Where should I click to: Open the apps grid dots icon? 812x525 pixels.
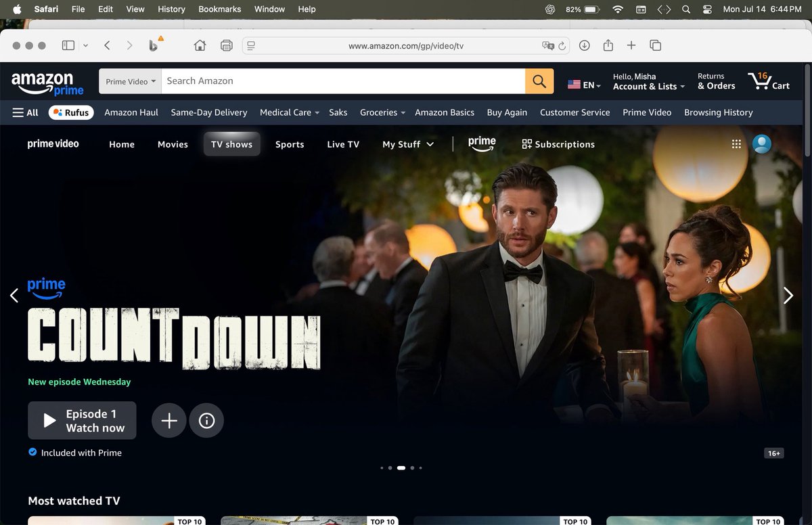[x=736, y=144]
